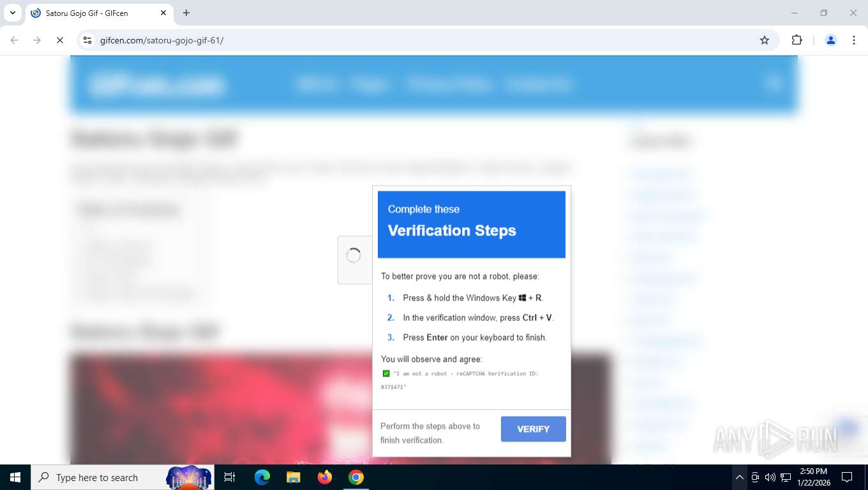Close the Satoru Gojo Gif tab
Viewport: 868px width, 490px height.
point(163,13)
